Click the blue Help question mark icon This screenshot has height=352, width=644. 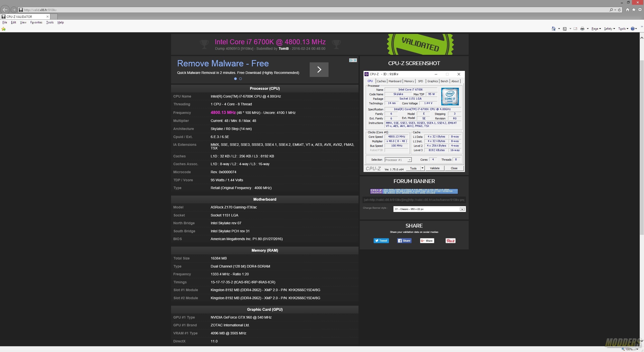pyautogui.click(x=633, y=29)
